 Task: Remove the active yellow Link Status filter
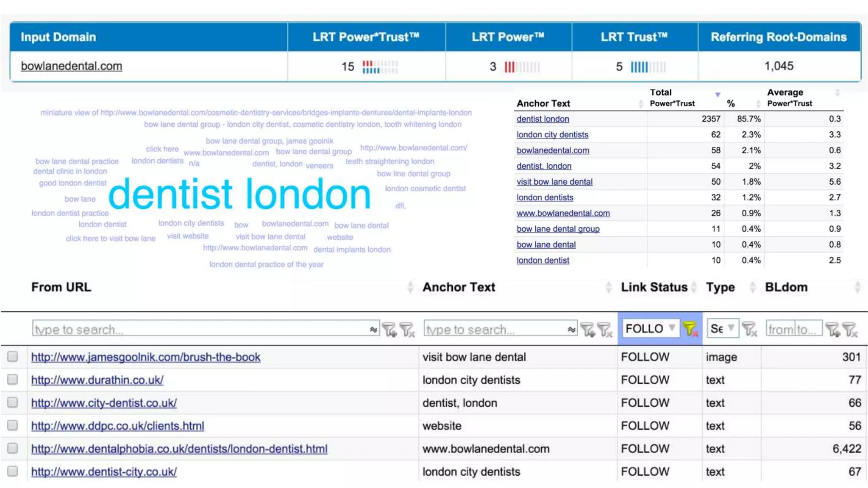[x=690, y=329]
